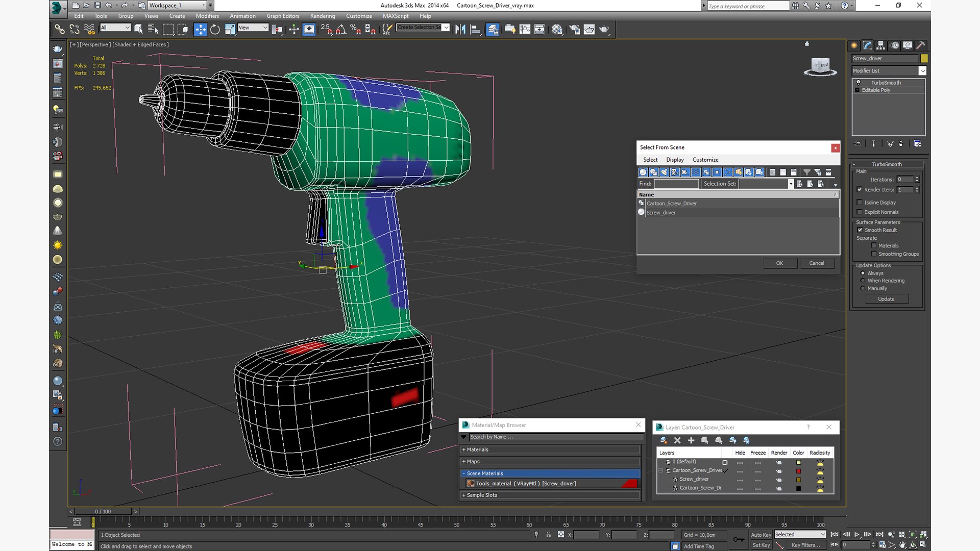Switch to the Hierarchy command panel tab
The height and width of the screenshot is (551, 980).
click(x=880, y=45)
